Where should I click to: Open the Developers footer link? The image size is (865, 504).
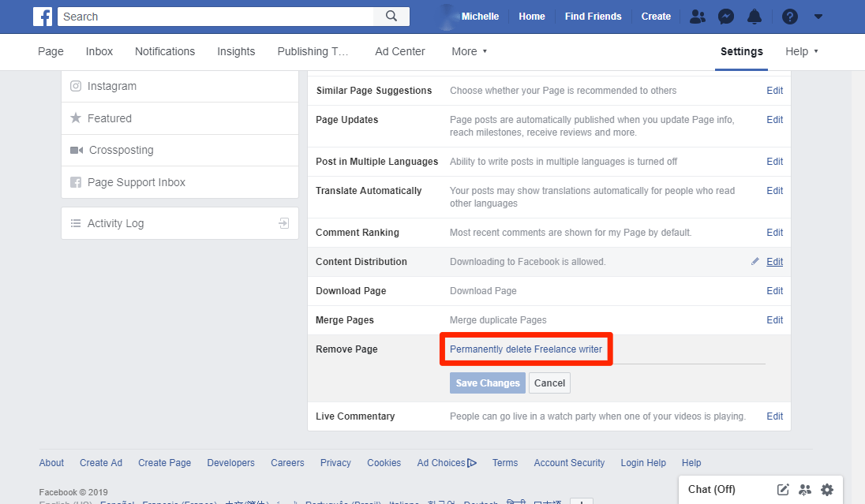(x=230, y=463)
